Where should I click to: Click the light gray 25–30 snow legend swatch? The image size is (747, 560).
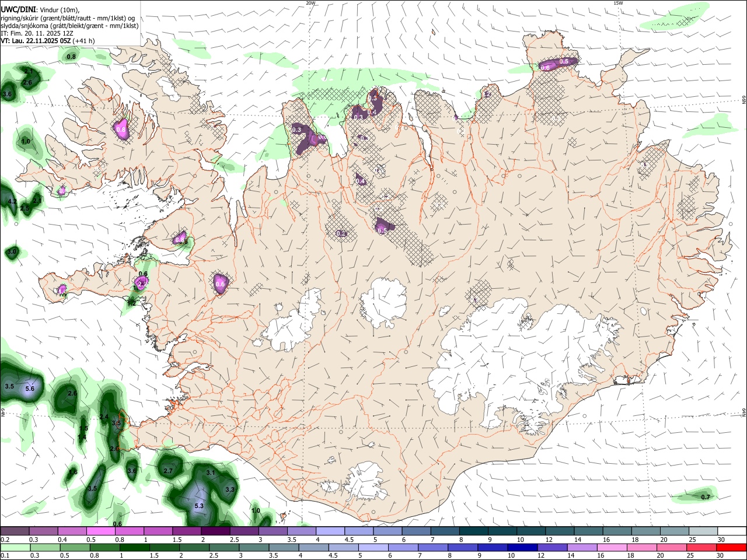[x=703, y=531]
